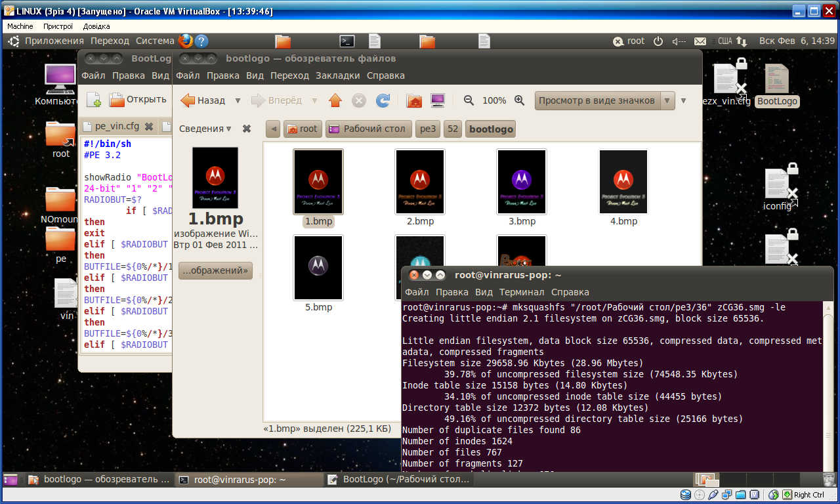Click the stop loading icon

(x=359, y=100)
